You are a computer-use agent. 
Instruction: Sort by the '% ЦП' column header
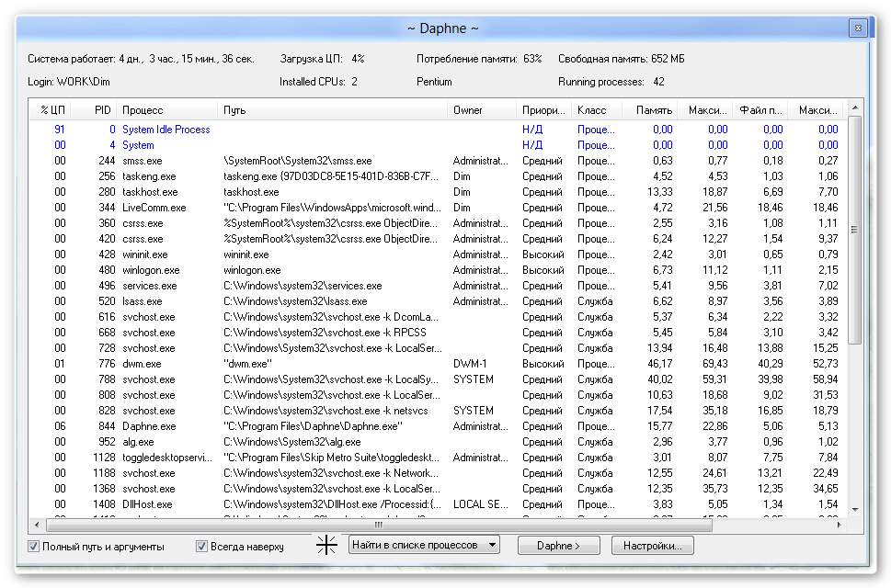(x=51, y=110)
